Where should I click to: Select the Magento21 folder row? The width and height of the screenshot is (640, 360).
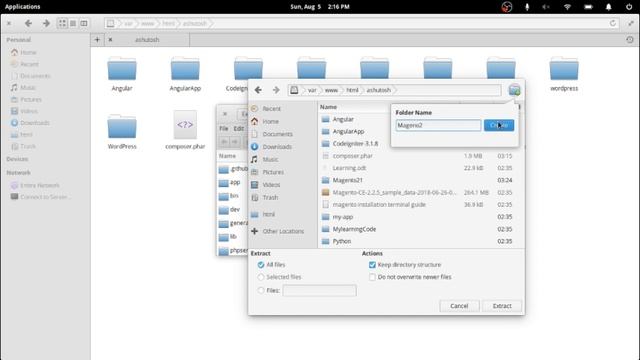pyautogui.click(x=420, y=180)
